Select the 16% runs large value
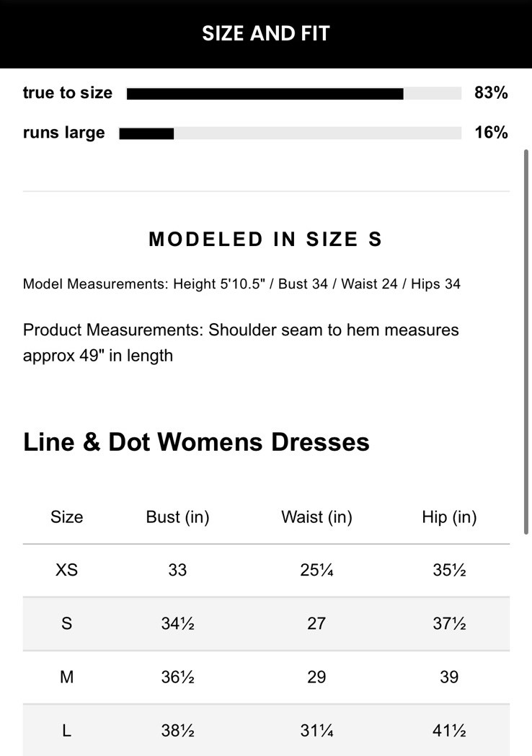 coord(491,133)
